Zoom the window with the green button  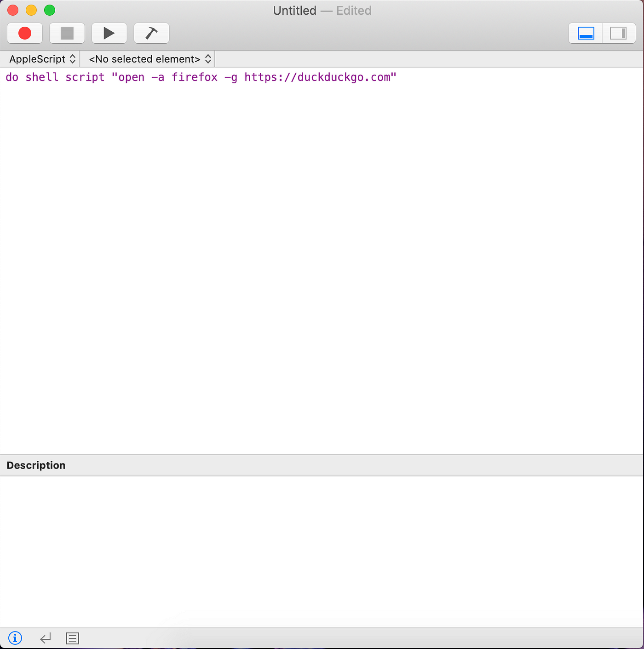(50, 10)
